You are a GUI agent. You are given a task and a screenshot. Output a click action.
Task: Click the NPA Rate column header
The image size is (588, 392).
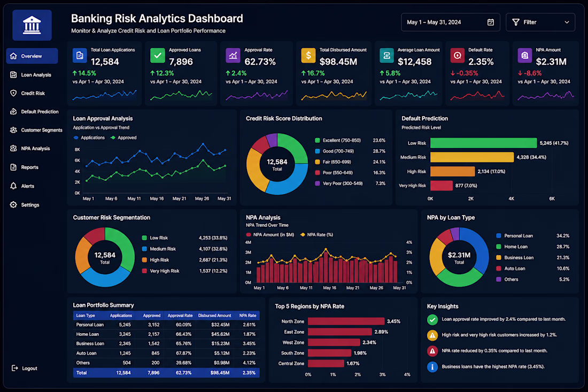(x=247, y=316)
